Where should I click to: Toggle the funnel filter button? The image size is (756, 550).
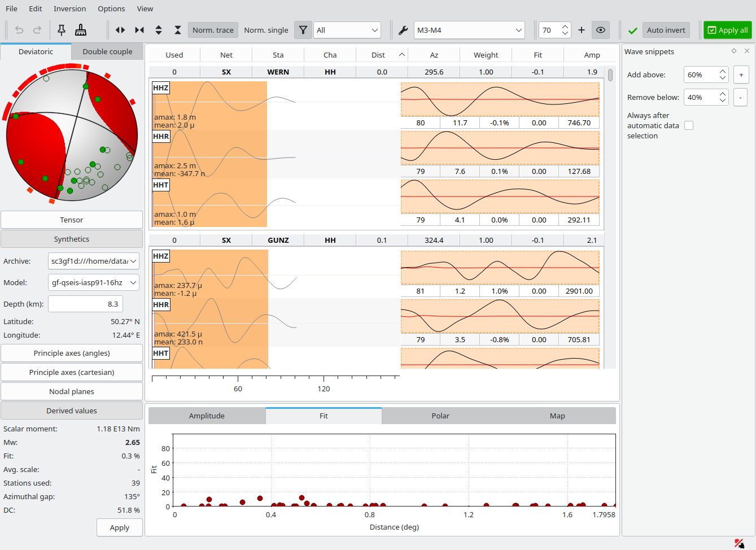coord(303,30)
